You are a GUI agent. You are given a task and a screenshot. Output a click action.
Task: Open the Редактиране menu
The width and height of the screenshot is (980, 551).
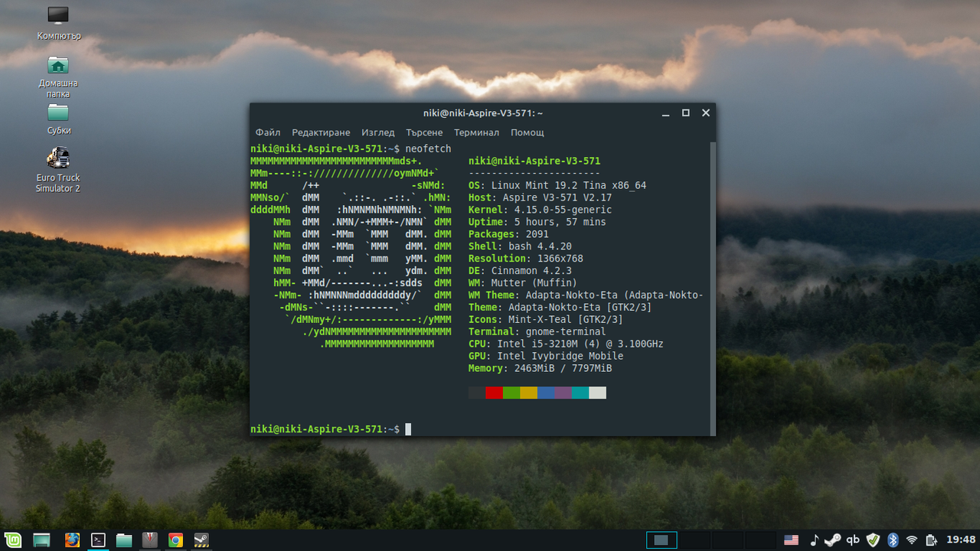tap(321, 132)
